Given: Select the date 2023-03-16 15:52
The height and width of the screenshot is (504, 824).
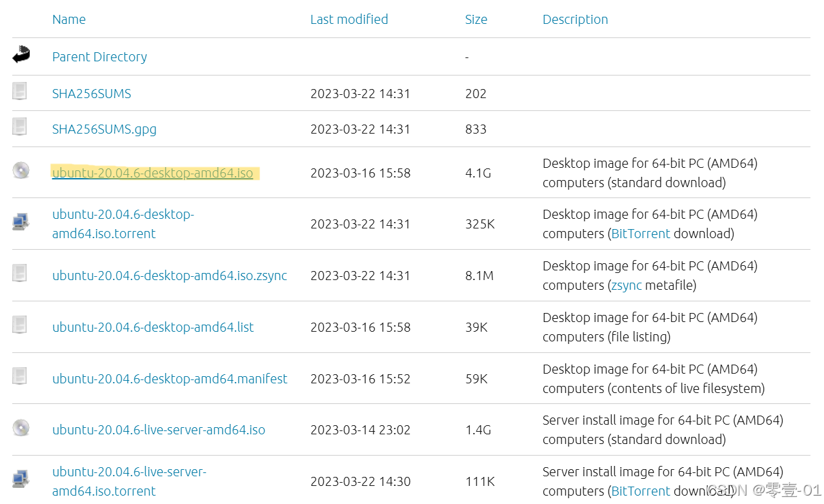Looking at the screenshot, I should click(x=360, y=379).
